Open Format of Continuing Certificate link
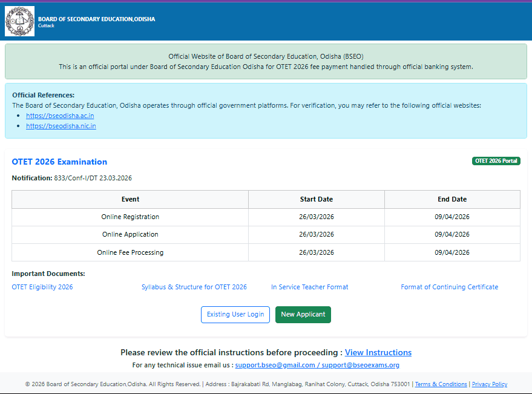The width and height of the screenshot is (532, 394). [449, 287]
